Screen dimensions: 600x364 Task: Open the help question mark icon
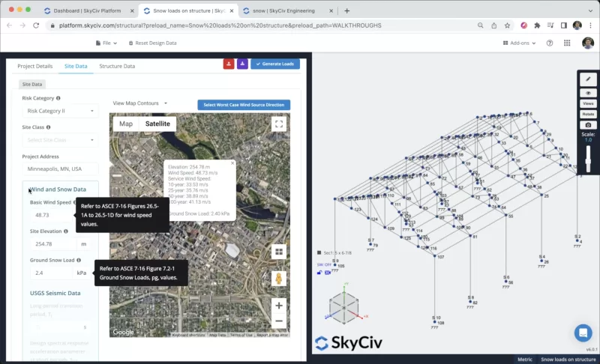point(550,43)
